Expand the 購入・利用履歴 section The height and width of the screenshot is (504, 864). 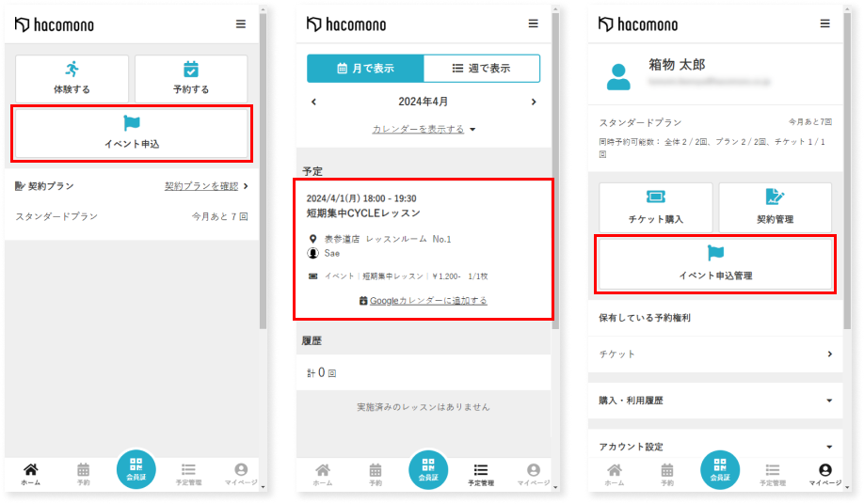tap(715, 401)
